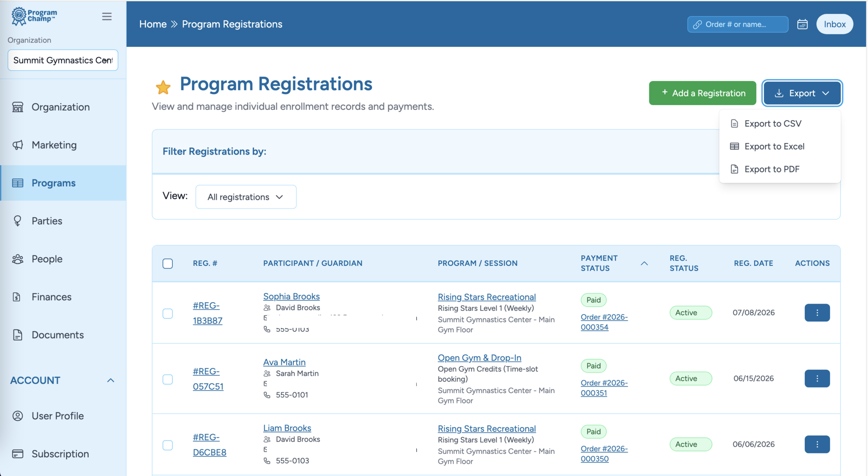The height and width of the screenshot is (476, 868).
Task: Toggle the select-all checkbox in table header
Action: point(168,264)
